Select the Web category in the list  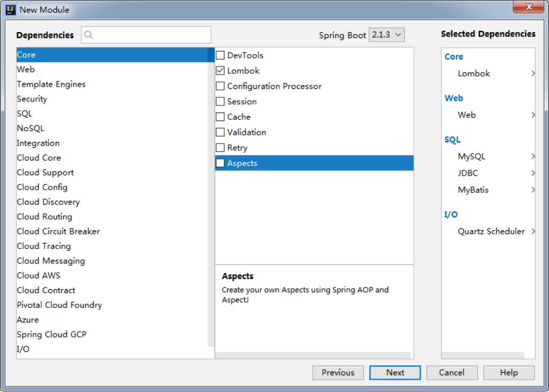(112, 69)
